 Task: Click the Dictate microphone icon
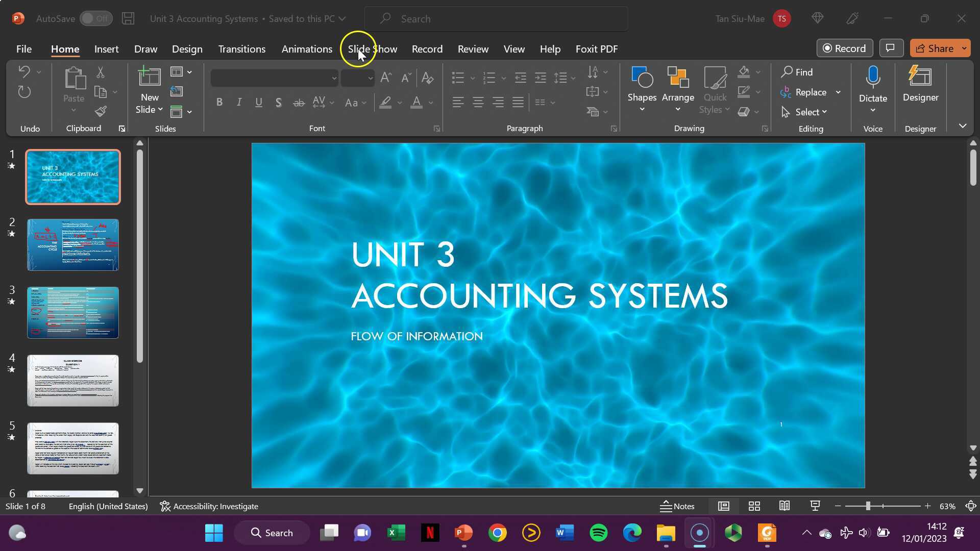tap(873, 78)
